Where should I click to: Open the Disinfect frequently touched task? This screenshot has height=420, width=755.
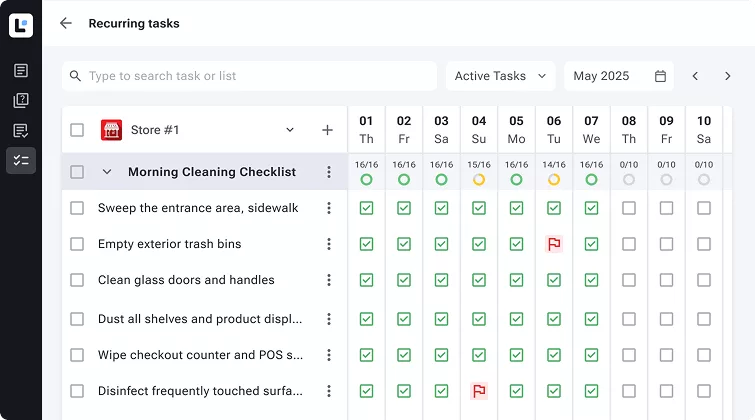pos(200,391)
